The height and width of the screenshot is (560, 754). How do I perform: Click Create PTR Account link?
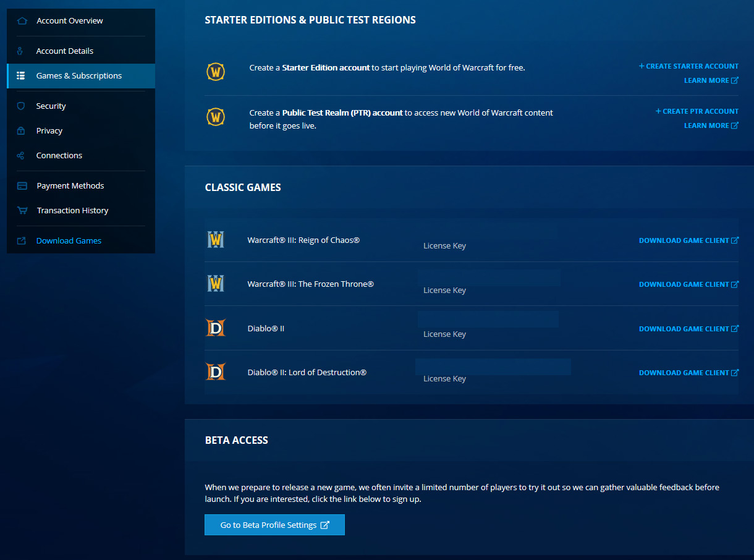[697, 111]
